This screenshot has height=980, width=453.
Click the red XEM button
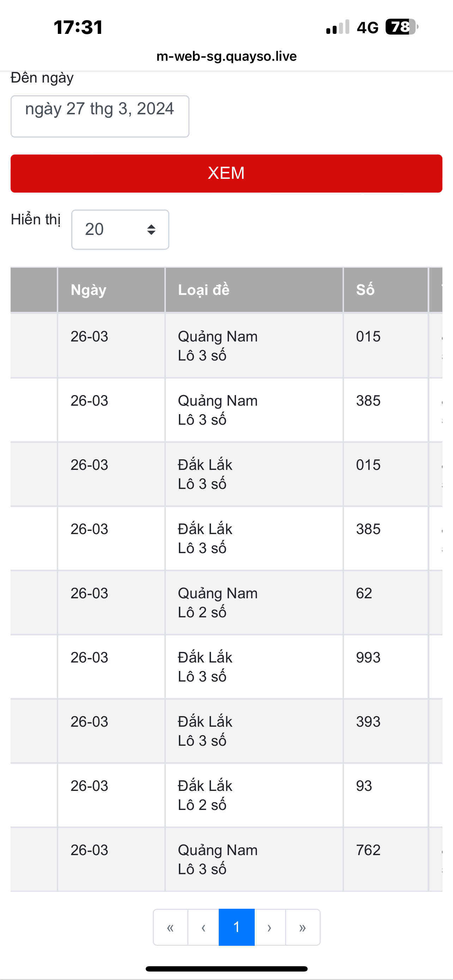coord(226,174)
